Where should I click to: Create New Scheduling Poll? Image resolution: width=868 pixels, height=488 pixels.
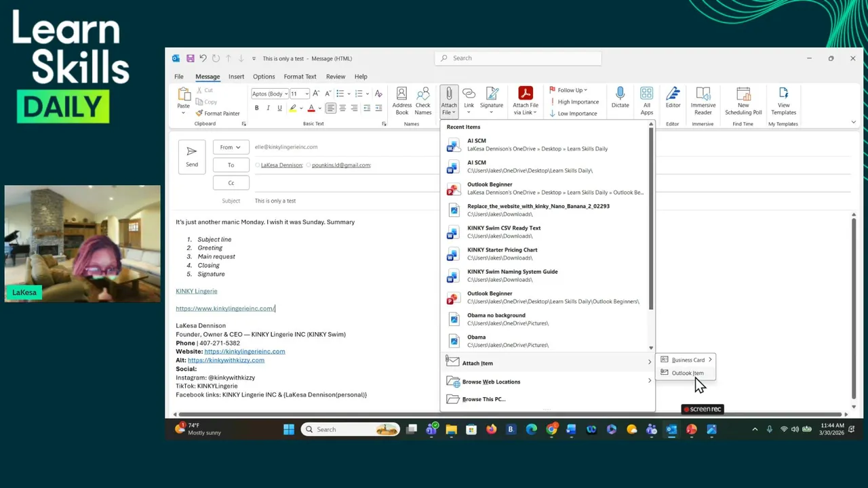(743, 101)
